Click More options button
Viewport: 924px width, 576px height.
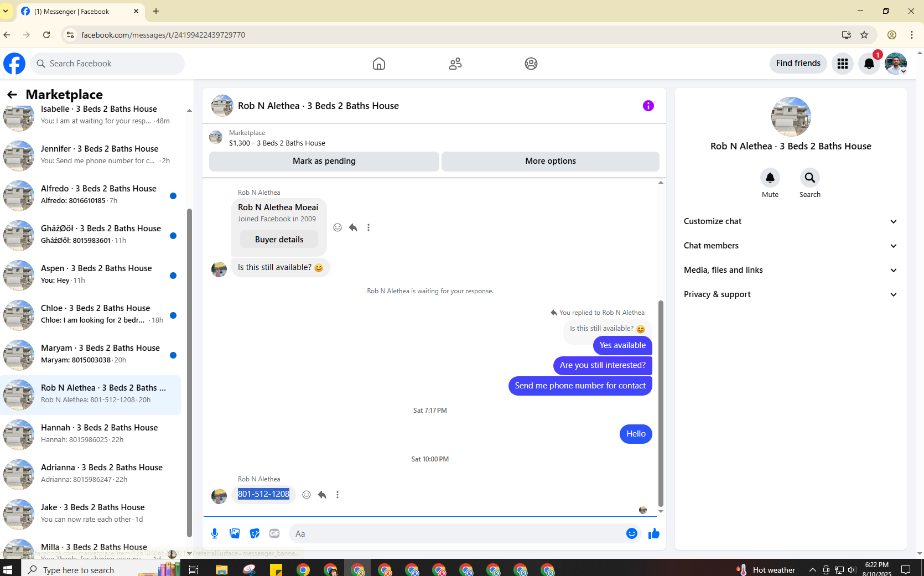click(551, 161)
